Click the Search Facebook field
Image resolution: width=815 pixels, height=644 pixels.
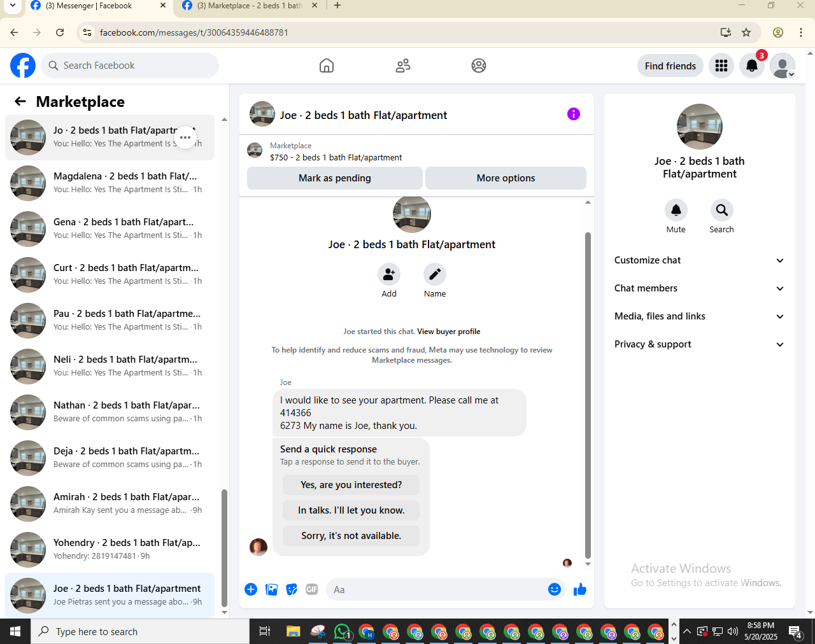(x=130, y=66)
